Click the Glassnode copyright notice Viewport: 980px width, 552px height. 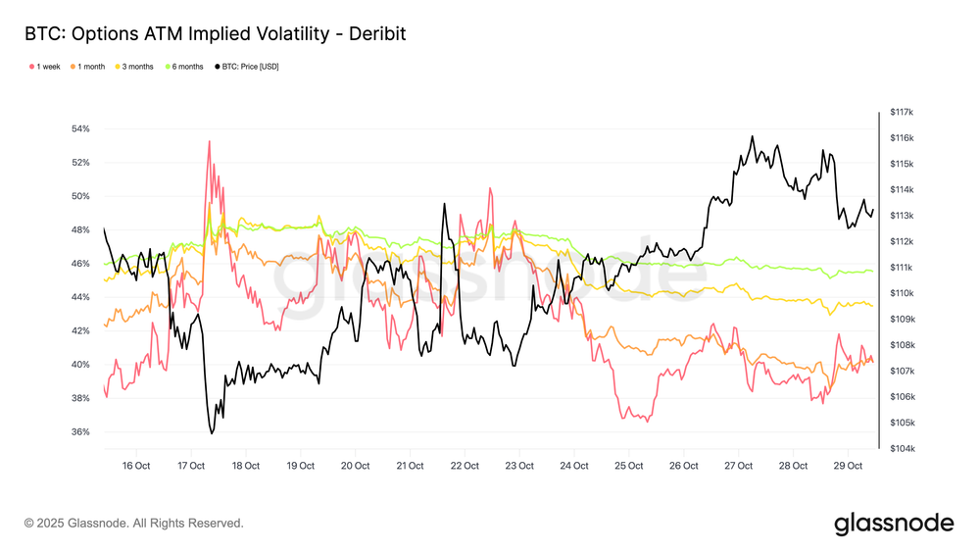pos(133,524)
